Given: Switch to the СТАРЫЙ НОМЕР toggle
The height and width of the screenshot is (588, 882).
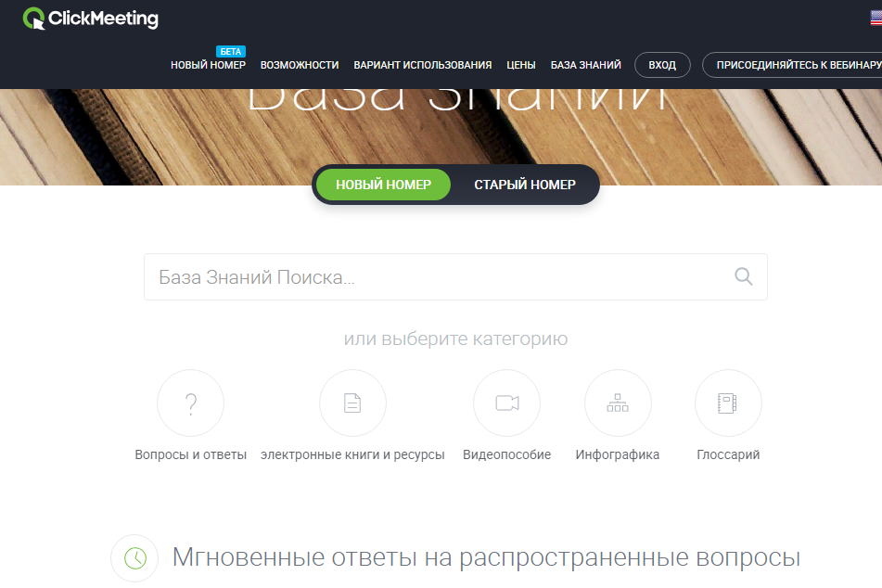Looking at the screenshot, I should point(525,185).
